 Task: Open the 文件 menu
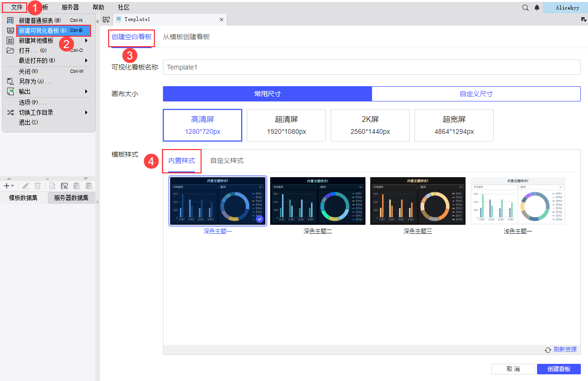(x=17, y=8)
